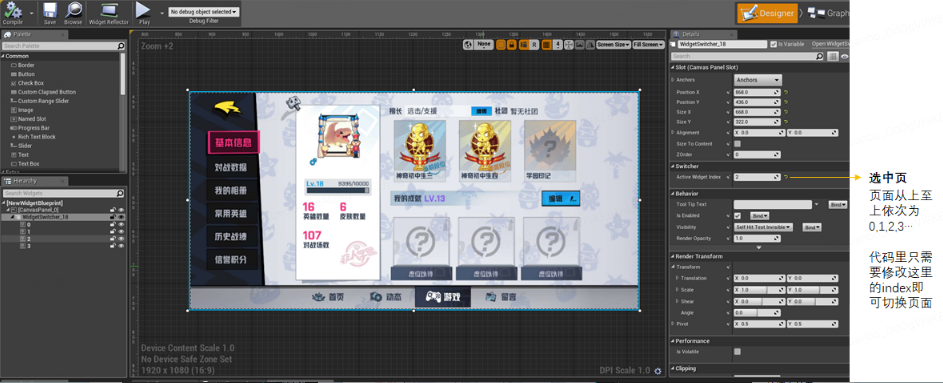Image resolution: width=943 pixels, height=383 pixels.
Task: Click view options eye icon in Details
Action: [x=844, y=56]
